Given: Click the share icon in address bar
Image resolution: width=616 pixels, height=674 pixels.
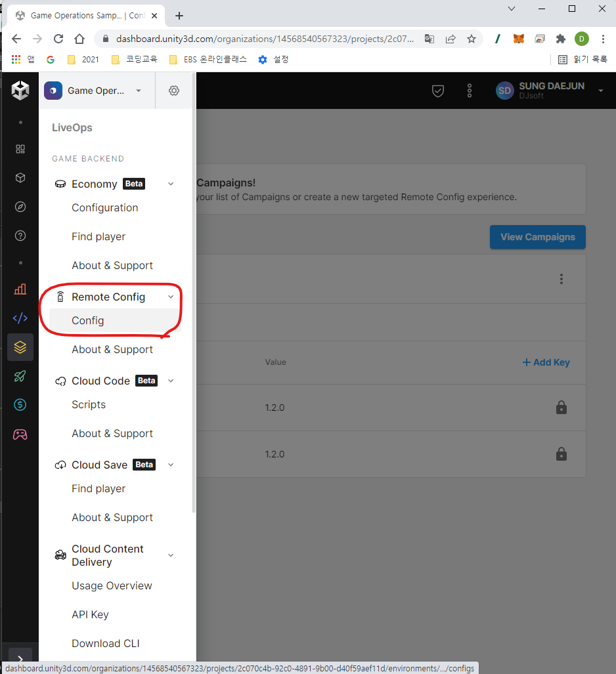Looking at the screenshot, I should (x=451, y=39).
